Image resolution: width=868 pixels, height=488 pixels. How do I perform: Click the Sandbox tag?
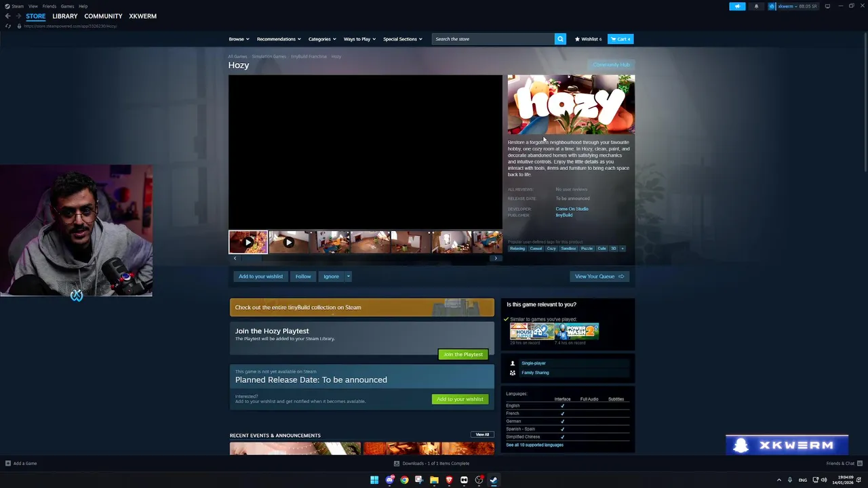tap(568, 248)
